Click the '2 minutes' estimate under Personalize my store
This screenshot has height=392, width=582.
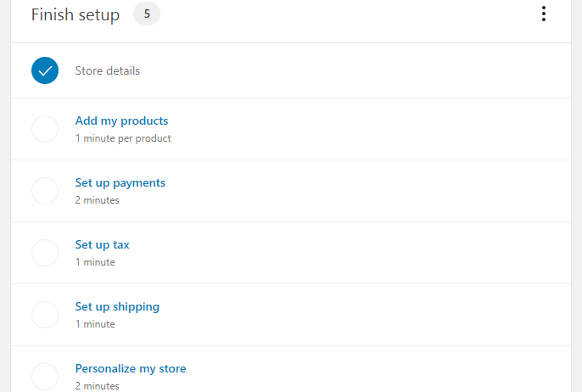[x=98, y=386]
